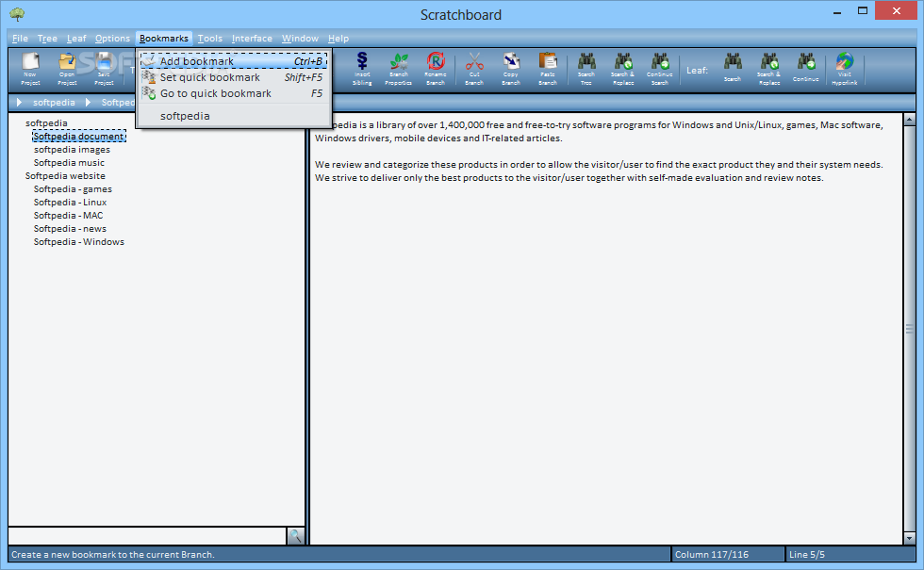Select the Softpedia - Windows branch
The image size is (924, 570).
pos(79,242)
